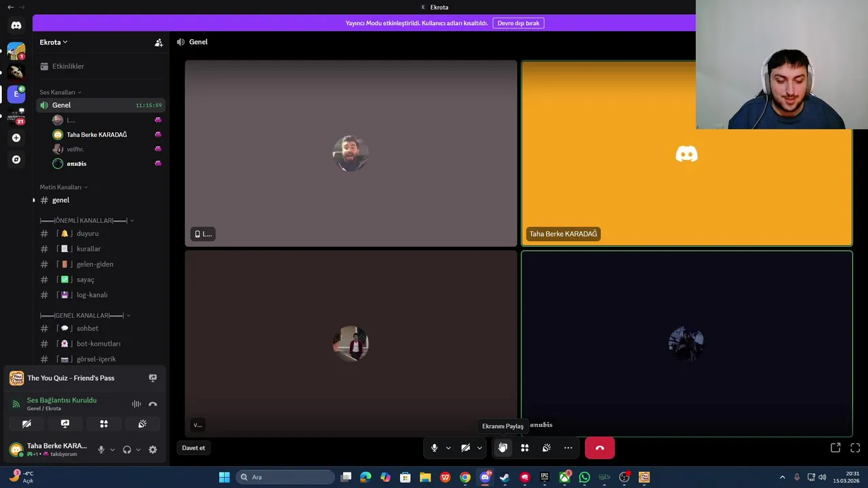Toggle camera in bottom call controls
Screen dimensions: 868x488
click(465, 448)
